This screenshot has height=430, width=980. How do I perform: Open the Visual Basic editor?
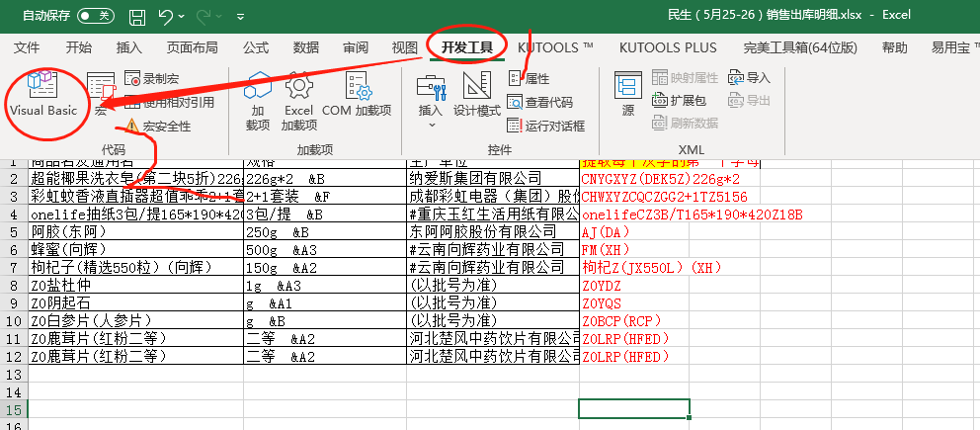[43, 94]
